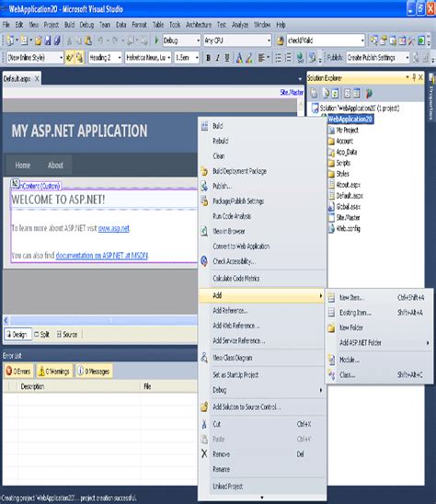Click the numbered list icon
The width and height of the screenshot is (436, 504).
click(289, 58)
